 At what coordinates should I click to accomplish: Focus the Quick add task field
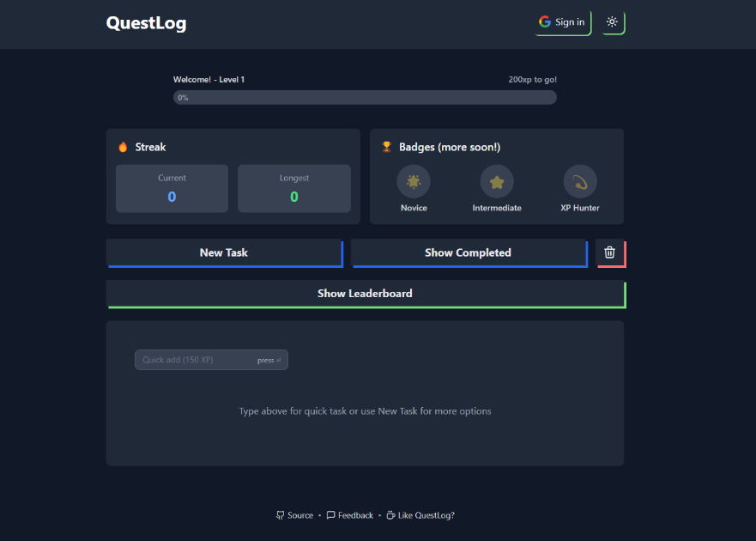click(211, 360)
